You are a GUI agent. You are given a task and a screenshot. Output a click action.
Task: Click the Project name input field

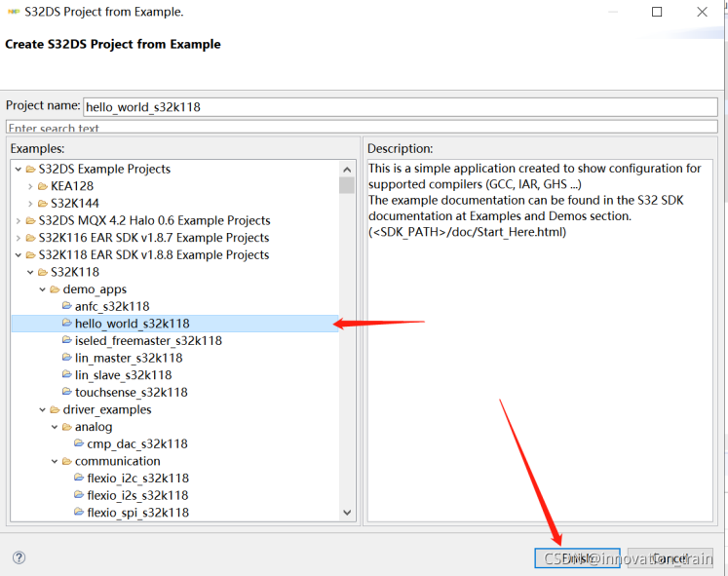point(401,107)
